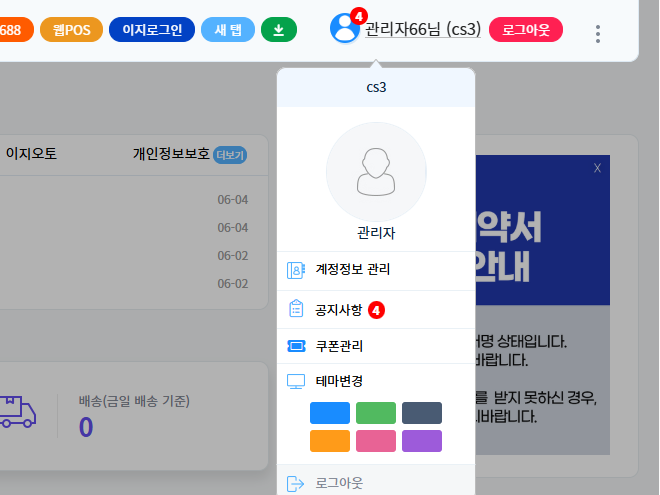Close the banner with the X
This screenshot has height=495, width=660.
point(597,169)
